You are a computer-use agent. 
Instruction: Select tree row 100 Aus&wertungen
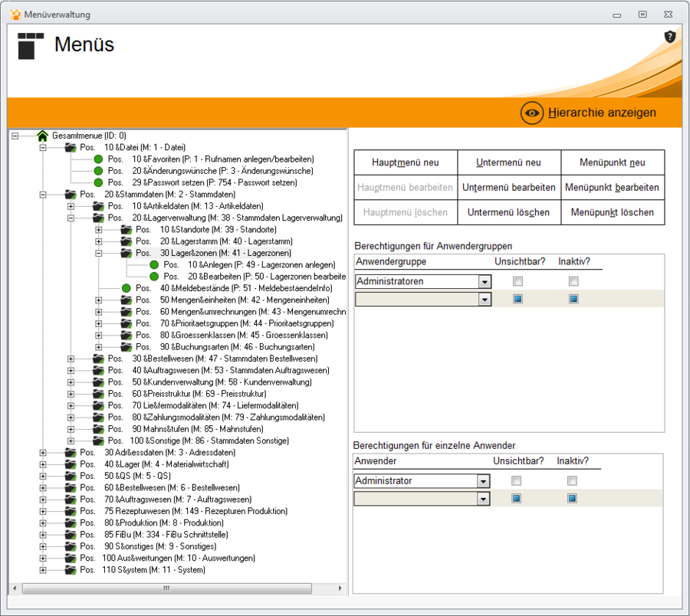click(168, 558)
